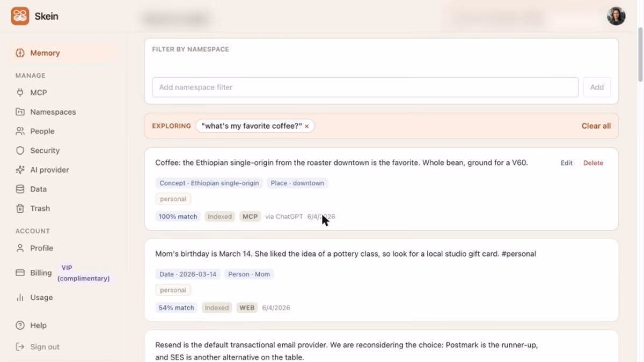This screenshot has width=644, height=362.
Task: Click the Profile person icon
Action: pyautogui.click(x=20, y=248)
